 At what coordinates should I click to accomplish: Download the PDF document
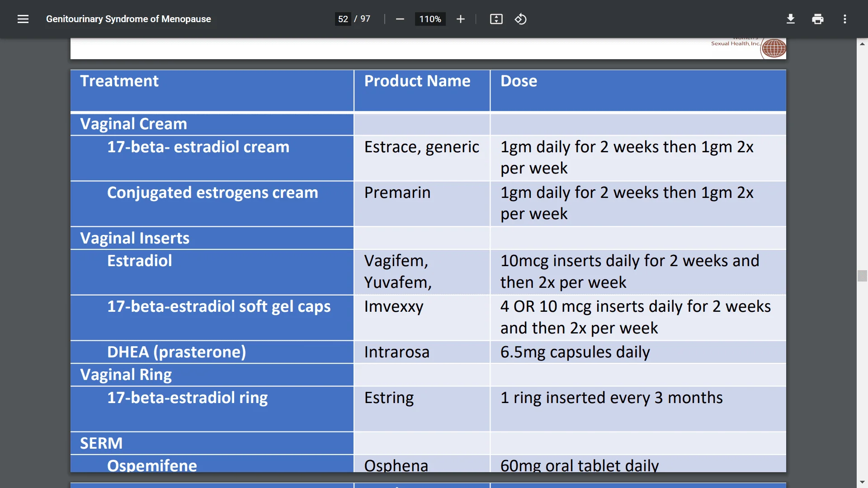point(790,19)
